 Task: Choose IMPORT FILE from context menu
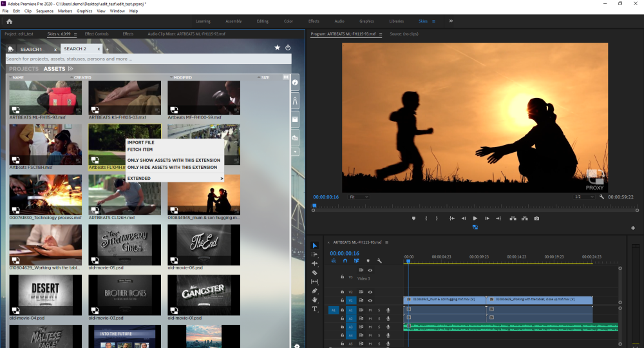pyautogui.click(x=140, y=142)
